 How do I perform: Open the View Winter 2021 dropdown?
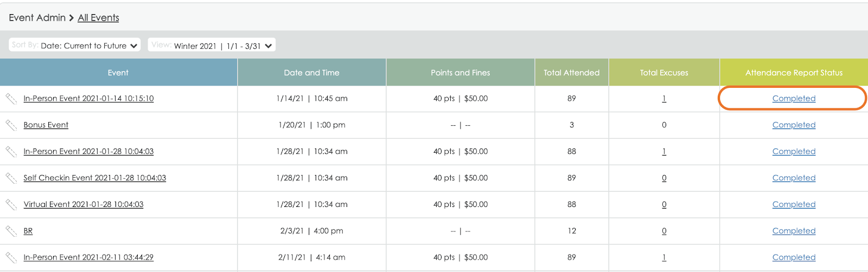(212, 46)
